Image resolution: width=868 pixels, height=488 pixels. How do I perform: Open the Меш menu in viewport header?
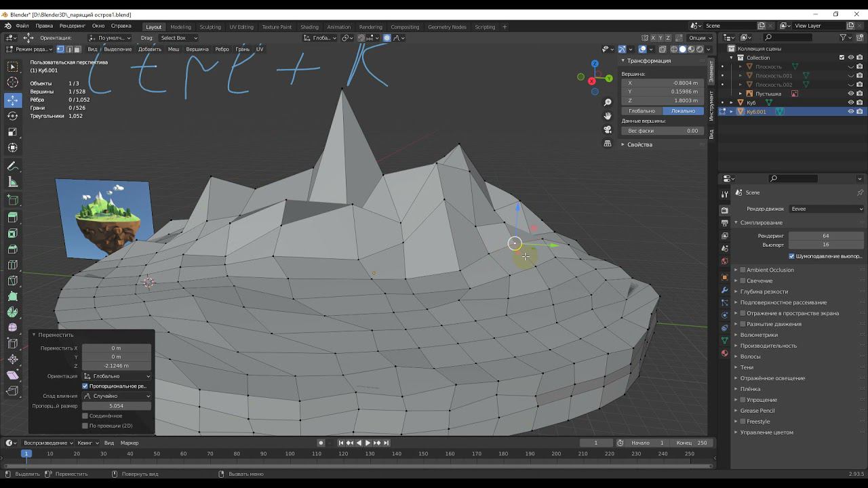click(x=174, y=49)
